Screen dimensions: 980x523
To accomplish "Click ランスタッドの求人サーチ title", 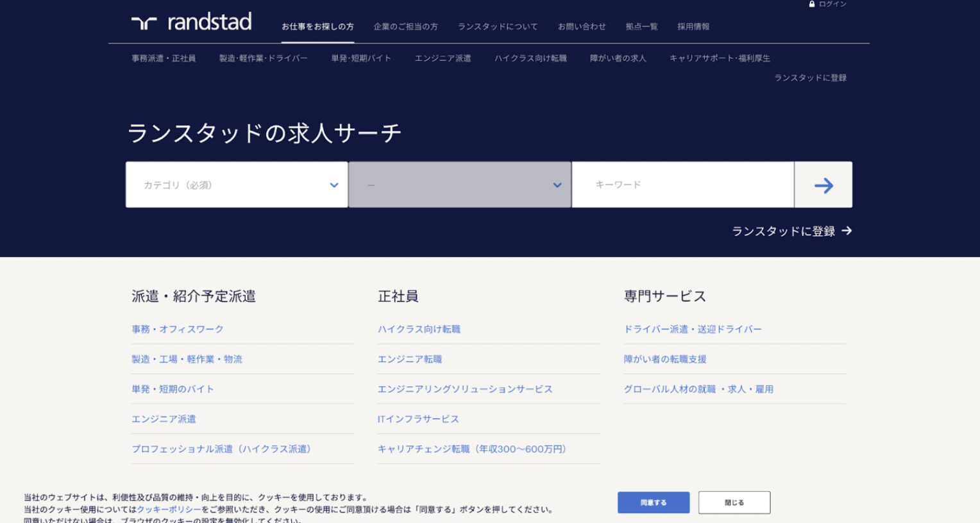I will [x=264, y=133].
